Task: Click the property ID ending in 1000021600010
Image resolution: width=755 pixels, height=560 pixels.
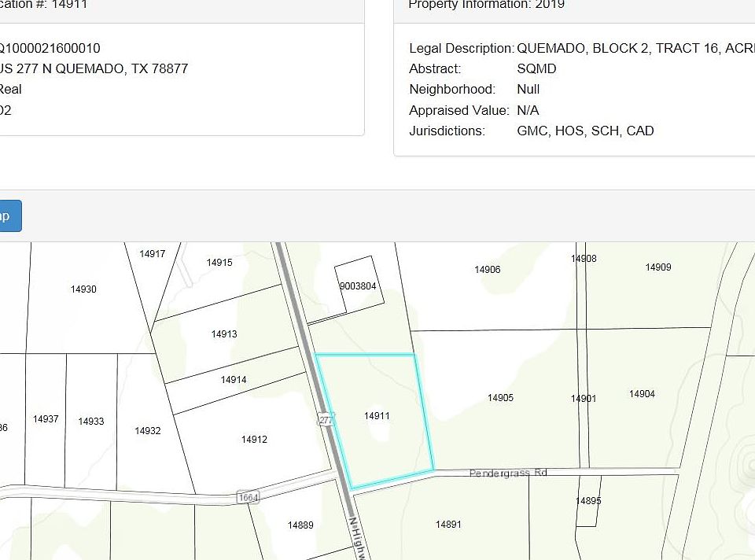Action: click(x=50, y=48)
